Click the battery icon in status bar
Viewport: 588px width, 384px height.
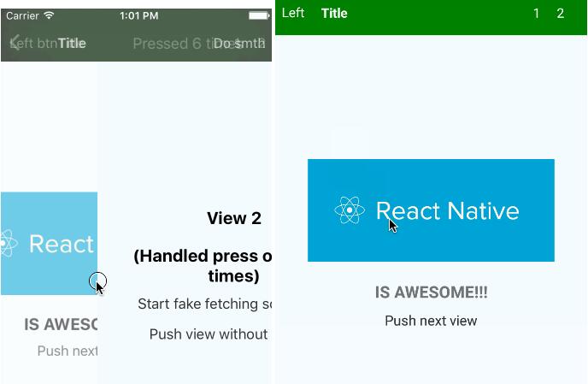(x=257, y=15)
